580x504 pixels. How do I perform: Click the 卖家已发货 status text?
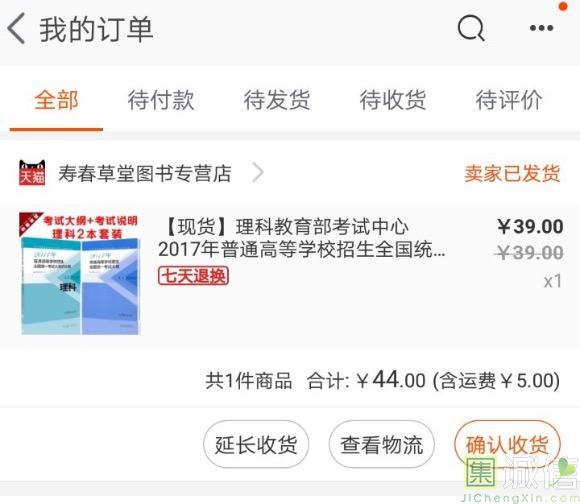[x=512, y=173]
